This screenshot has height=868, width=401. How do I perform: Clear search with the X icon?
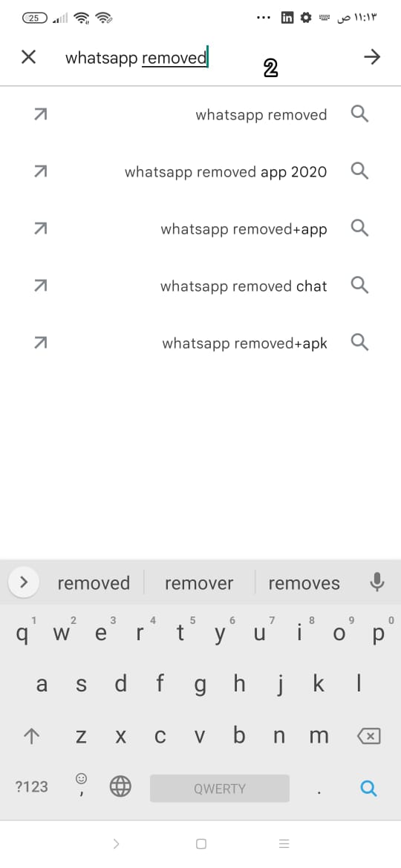coord(28,56)
